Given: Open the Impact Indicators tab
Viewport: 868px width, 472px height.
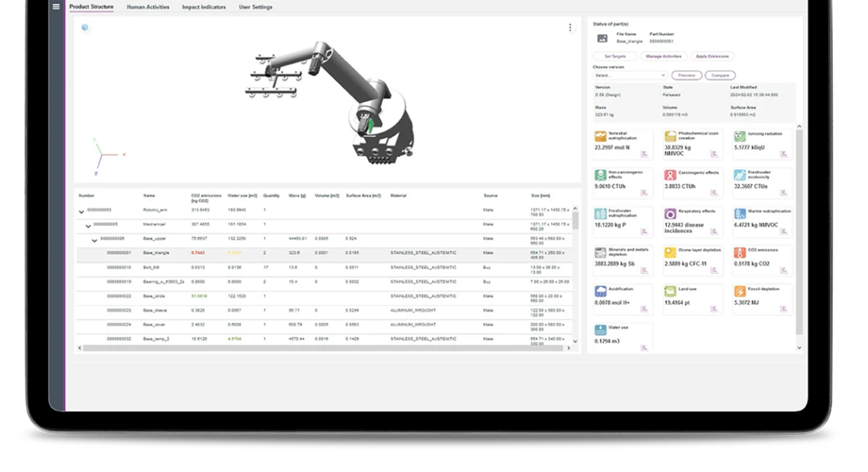Looking at the screenshot, I should (204, 7).
